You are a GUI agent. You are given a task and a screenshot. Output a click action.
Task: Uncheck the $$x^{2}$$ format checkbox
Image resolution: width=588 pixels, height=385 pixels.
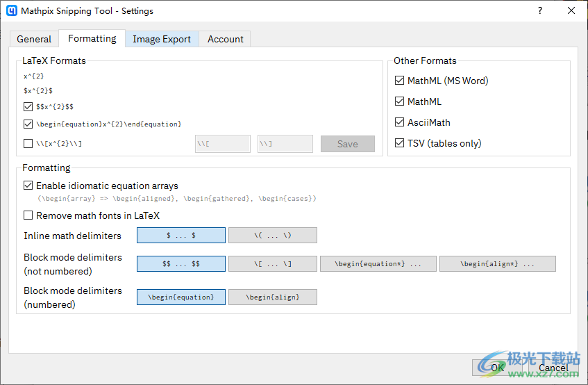(28, 106)
